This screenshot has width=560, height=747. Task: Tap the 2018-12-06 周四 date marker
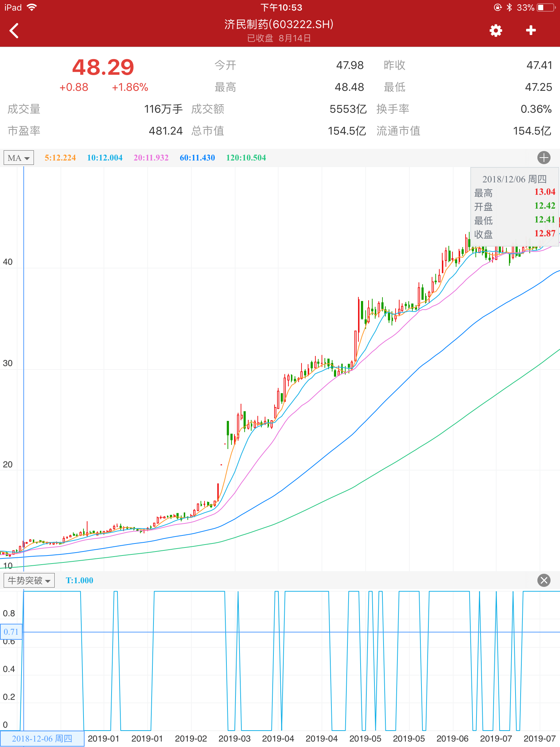(x=42, y=739)
